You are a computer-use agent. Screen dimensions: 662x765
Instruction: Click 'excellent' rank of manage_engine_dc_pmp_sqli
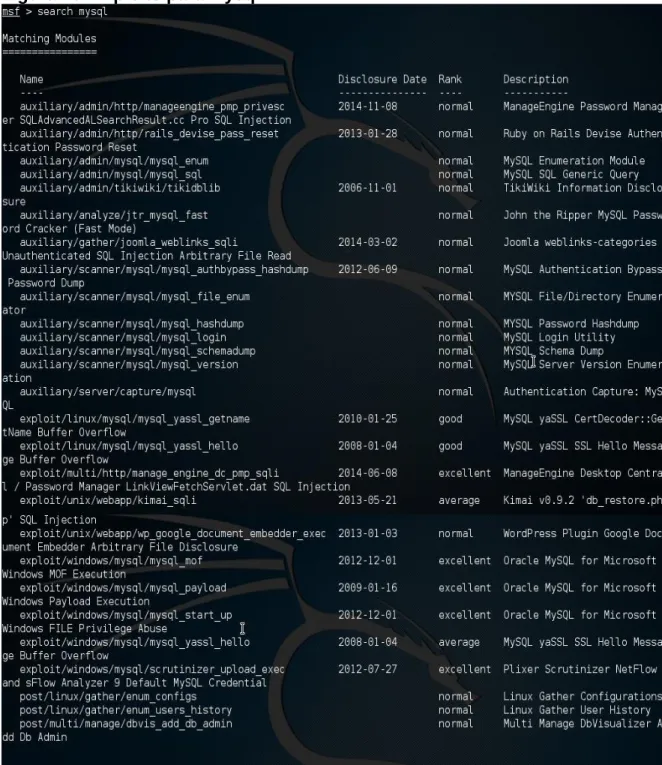coord(464,473)
